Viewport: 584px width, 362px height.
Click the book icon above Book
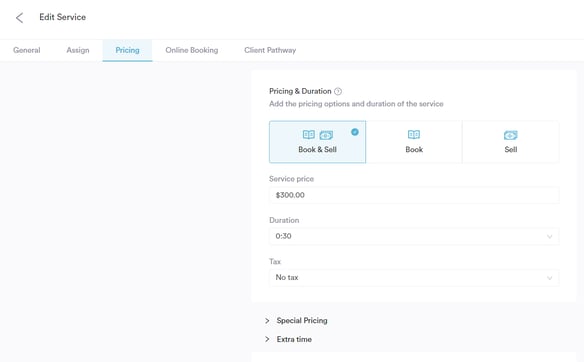pos(414,134)
